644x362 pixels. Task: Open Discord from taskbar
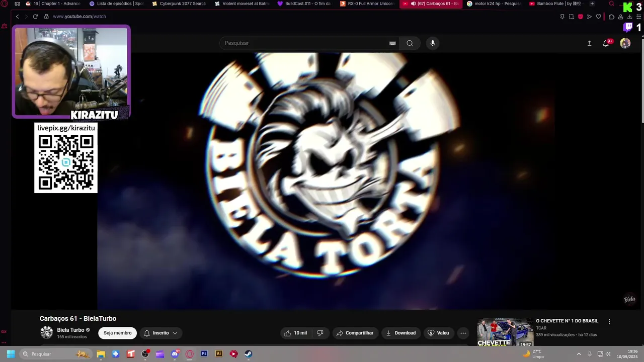tap(175, 354)
